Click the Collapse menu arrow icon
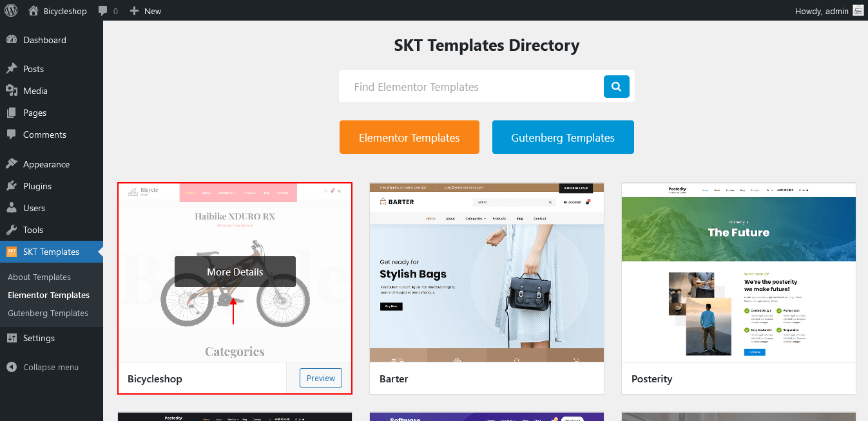The width and height of the screenshot is (868, 421). coord(12,367)
